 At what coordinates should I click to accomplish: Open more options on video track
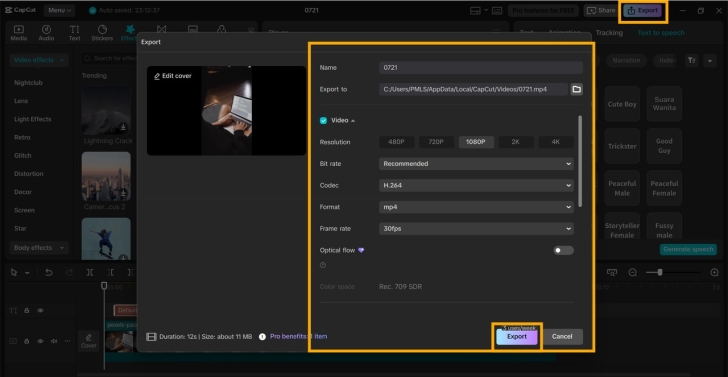click(68, 341)
